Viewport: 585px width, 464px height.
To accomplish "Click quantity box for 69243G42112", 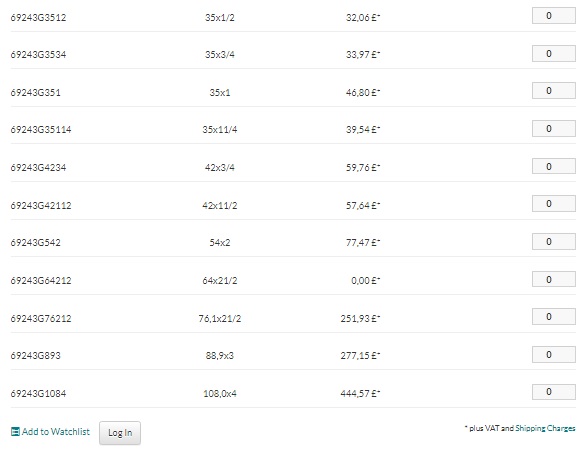I will (554, 204).
